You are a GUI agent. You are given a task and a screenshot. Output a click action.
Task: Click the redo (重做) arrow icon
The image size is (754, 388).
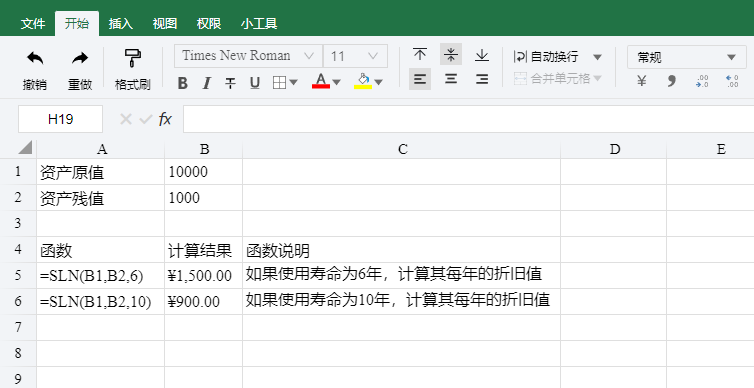80,59
